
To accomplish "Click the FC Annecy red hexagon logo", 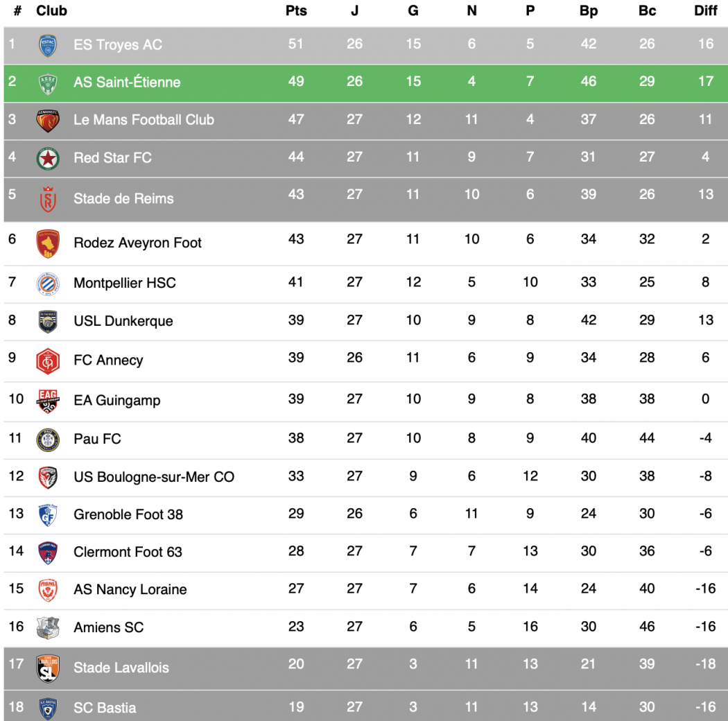I will pos(48,360).
